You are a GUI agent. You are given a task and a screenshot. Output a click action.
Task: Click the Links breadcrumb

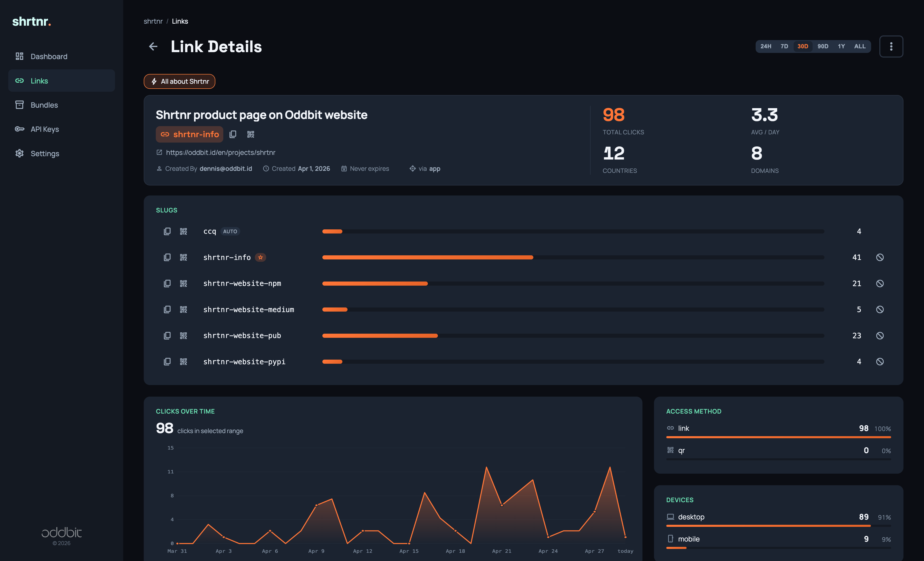(x=180, y=21)
